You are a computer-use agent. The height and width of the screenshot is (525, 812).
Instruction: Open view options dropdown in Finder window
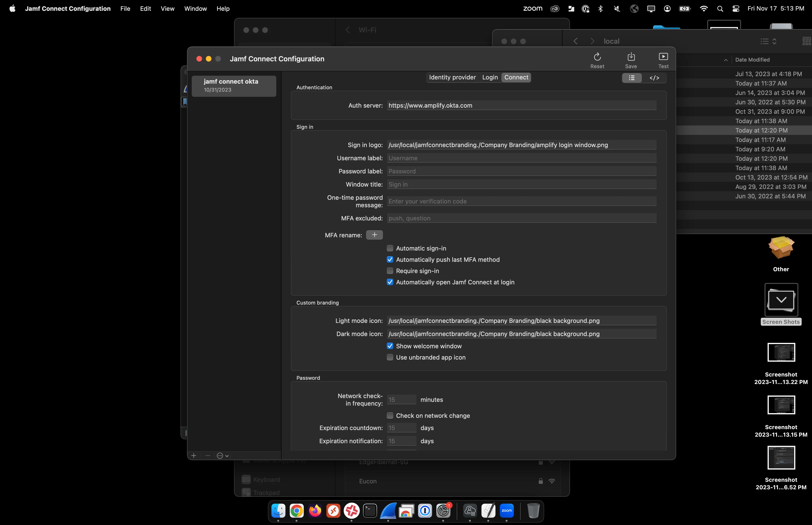768,41
